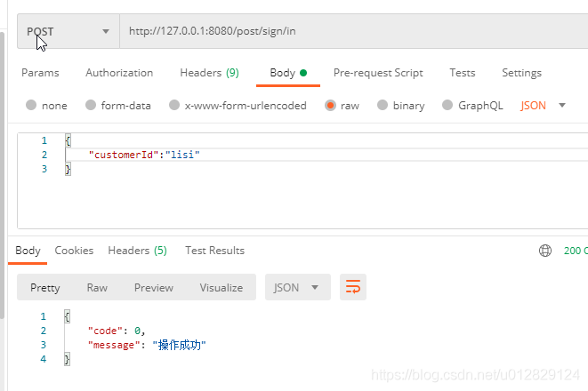Open the Authorization tab
The width and height of the screenshot is (588, 391).
(119, 73)
